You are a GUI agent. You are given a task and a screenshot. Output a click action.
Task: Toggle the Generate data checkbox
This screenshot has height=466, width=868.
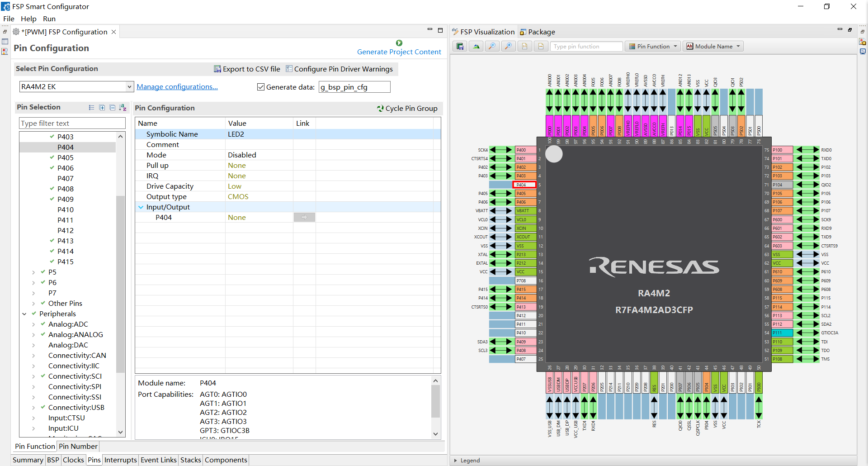[261, 87]
